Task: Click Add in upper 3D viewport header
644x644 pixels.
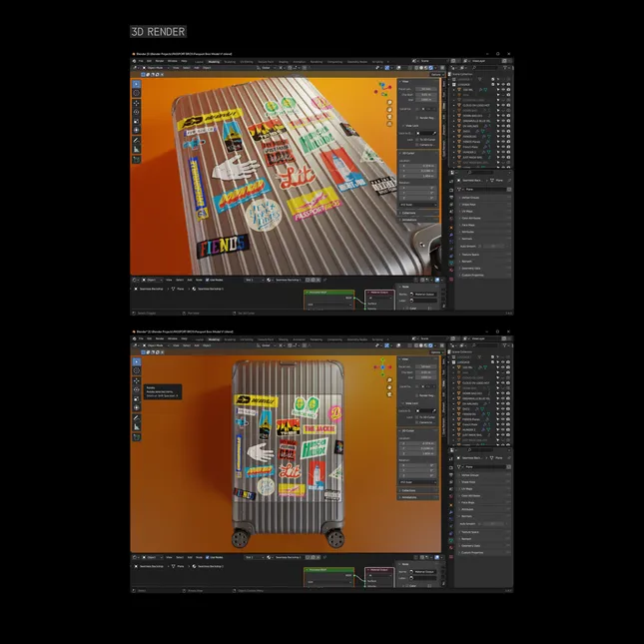Action: (197, 68)
